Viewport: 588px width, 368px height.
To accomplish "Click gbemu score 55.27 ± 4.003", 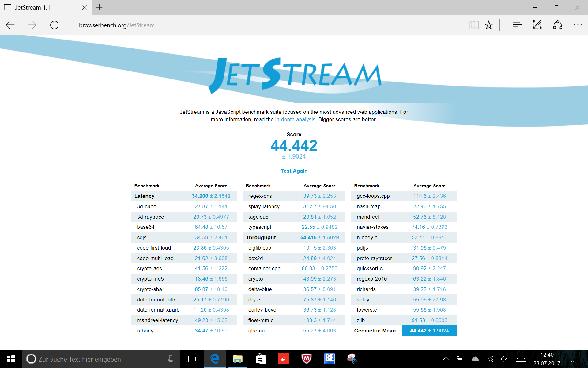I will tap(319, 331).
